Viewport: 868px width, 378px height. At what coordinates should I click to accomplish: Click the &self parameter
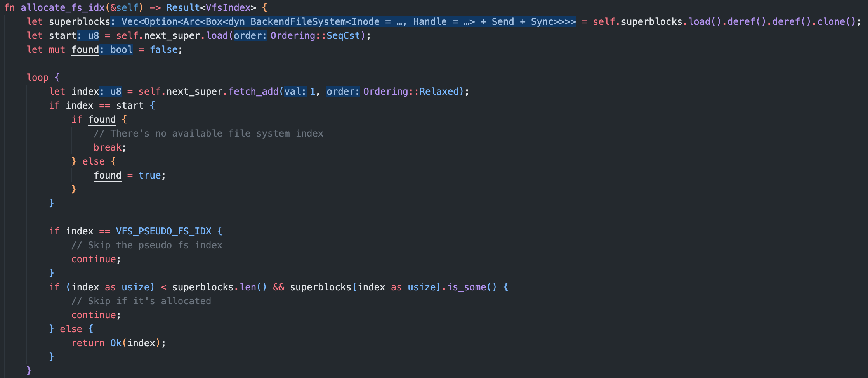tap(124, 8)
